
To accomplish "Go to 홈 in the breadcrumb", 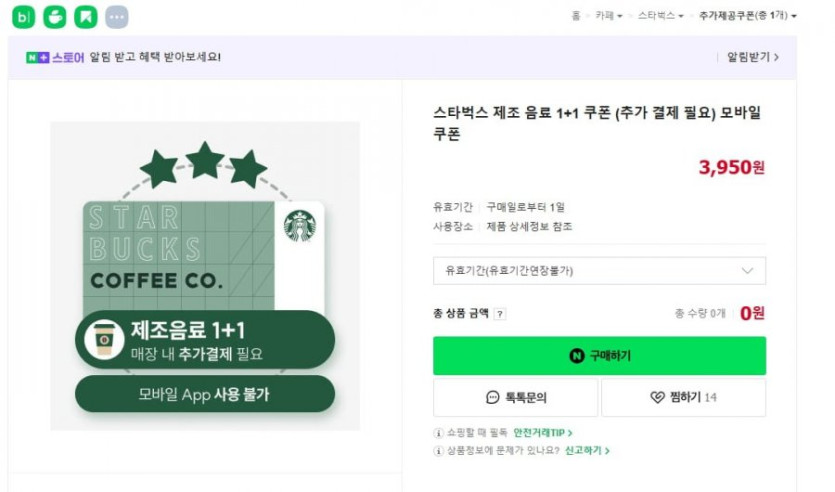I will coord(576,16).
